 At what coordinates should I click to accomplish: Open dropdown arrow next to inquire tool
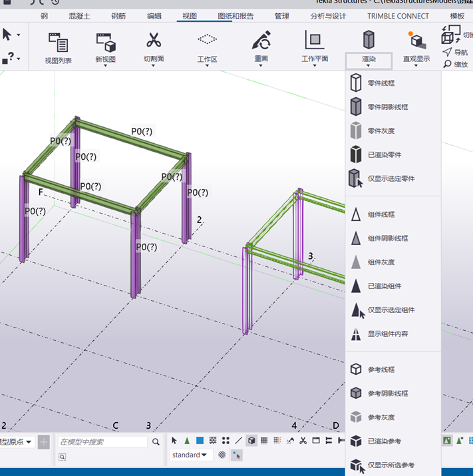[19, 59]
